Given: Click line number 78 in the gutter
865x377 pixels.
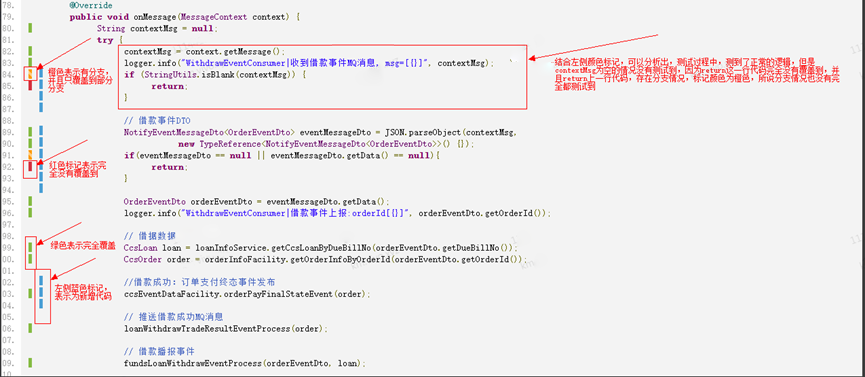Looking at the screenshot, I should tap(8, 6).
